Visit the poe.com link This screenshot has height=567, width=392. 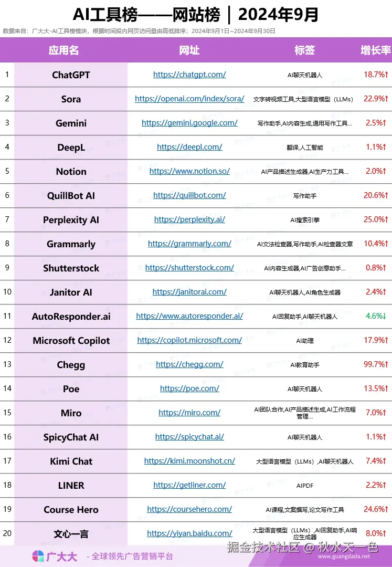click(x=189, y=388)
